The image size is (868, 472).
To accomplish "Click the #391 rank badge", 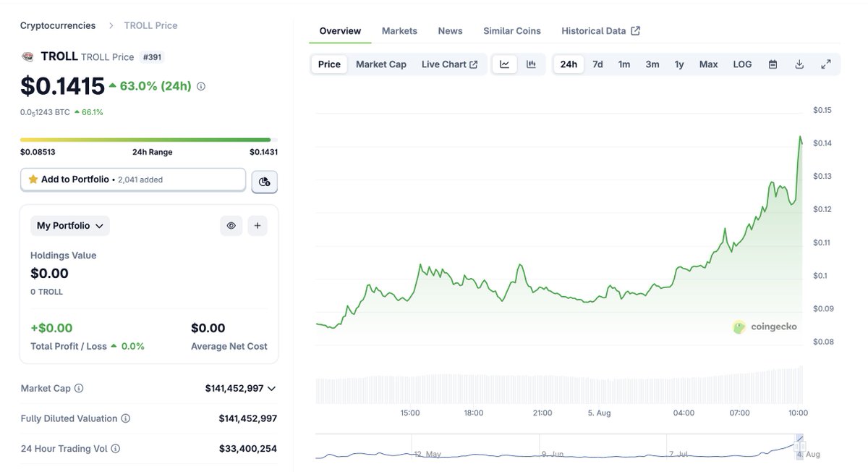I will [153, 56].
